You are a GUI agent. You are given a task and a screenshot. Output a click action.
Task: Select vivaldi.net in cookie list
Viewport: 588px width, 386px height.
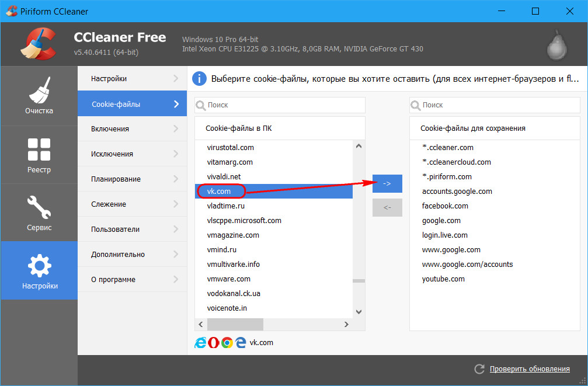click(x=274, y=177)
